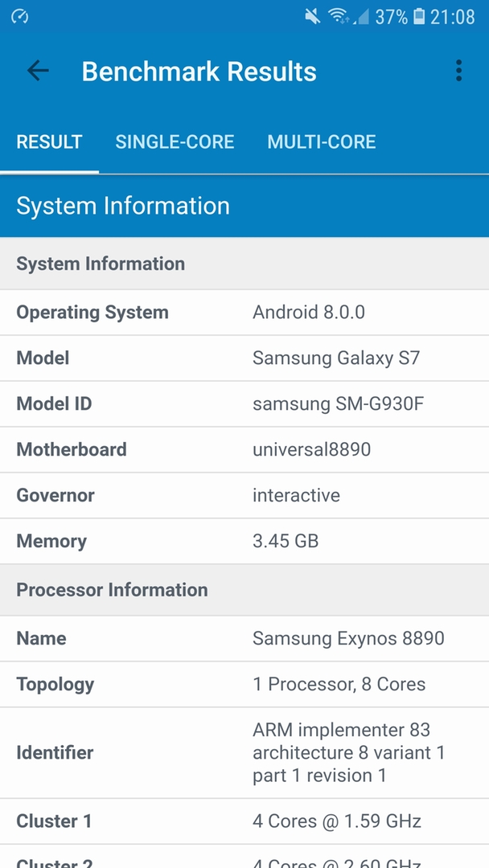This screenshot has height=868, width=489.
Task: Tap the Benchmark Results title
Action: 199,72
